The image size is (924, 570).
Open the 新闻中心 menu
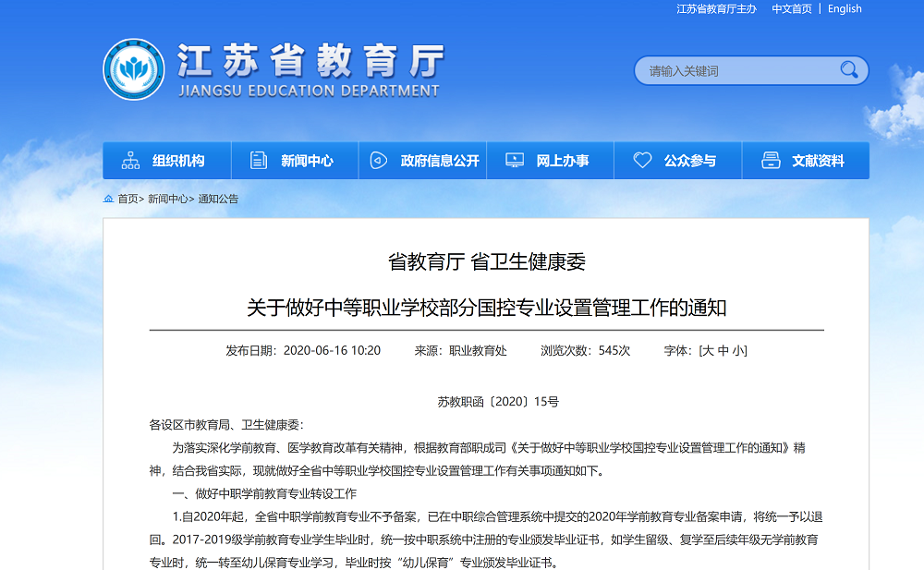(295, 161)
